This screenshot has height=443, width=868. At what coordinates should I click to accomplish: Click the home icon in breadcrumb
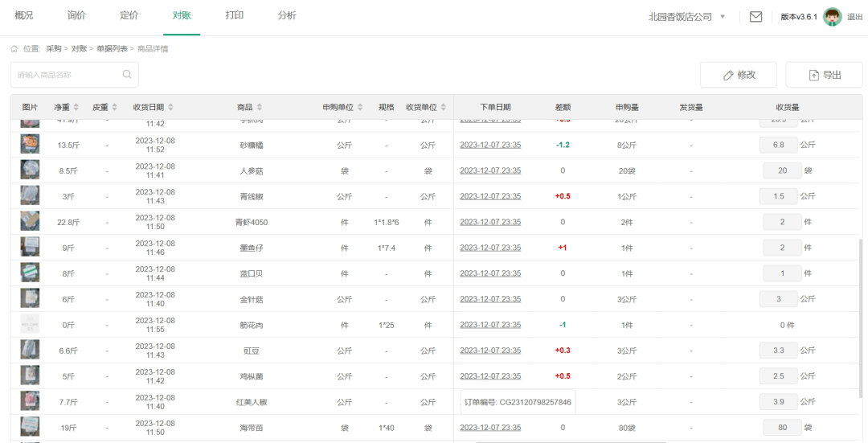(14, 49)
